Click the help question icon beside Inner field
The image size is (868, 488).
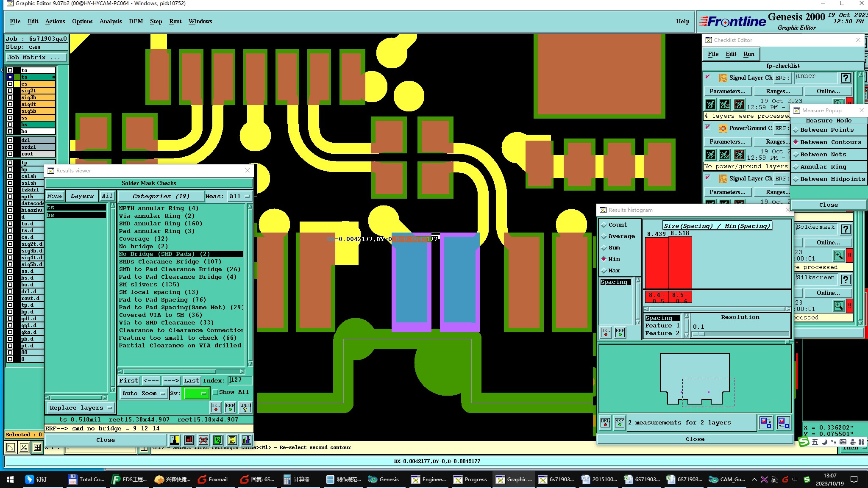click(846, 78)
